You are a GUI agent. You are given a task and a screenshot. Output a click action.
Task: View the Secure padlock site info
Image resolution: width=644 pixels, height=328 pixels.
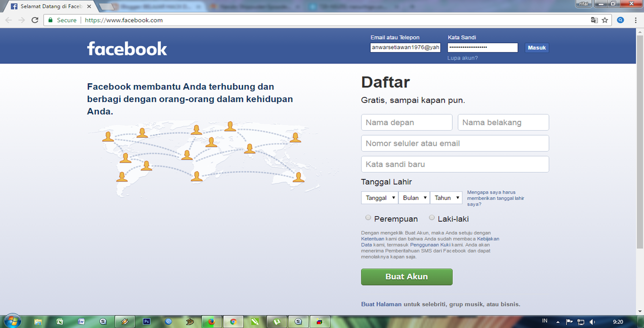tap(62, 20)
